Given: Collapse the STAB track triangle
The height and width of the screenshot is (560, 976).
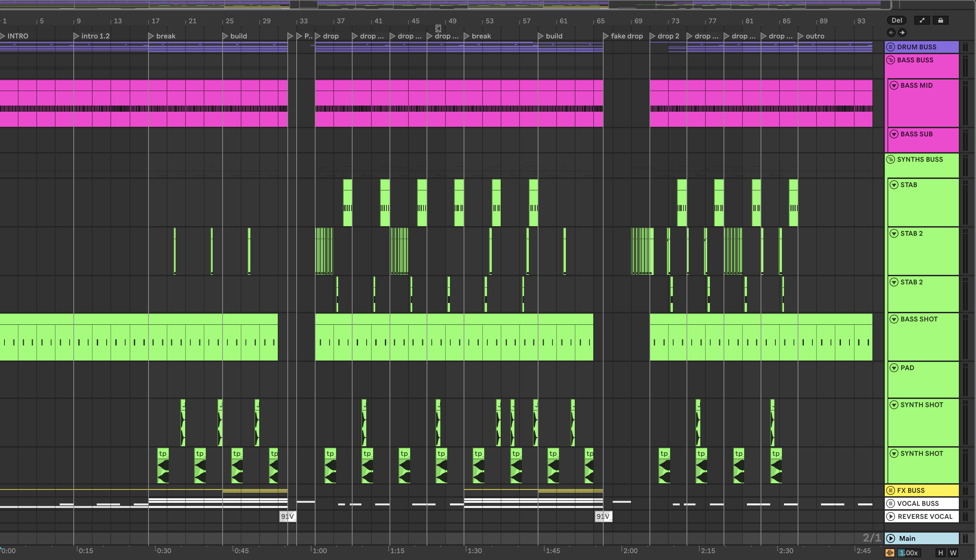Looking at the screenshot, I should tap(894, 185).
